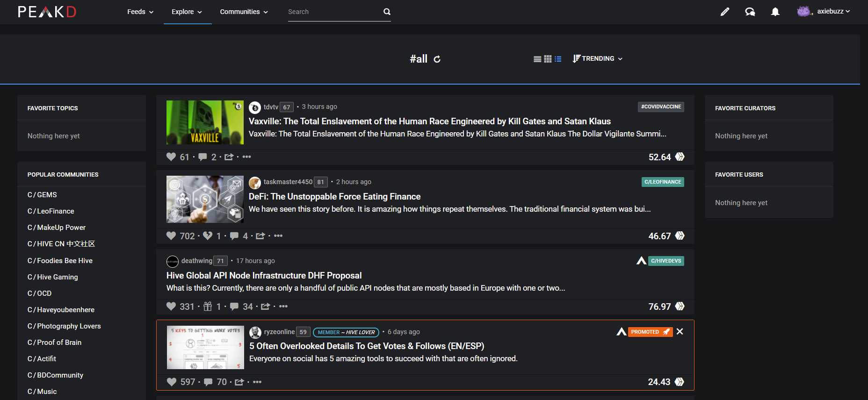Open the axiebuzz account dropdown
This screenshot has height=400, width=868.
tap(833, 11)
